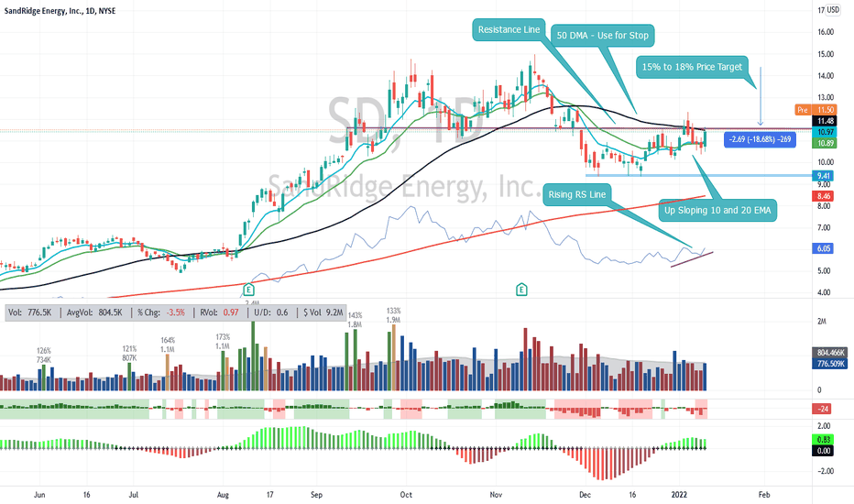Viewport: 854px width, 504px height.
Task: Click the 164% 1.1M volume bar label
Action: pos(168,345)
